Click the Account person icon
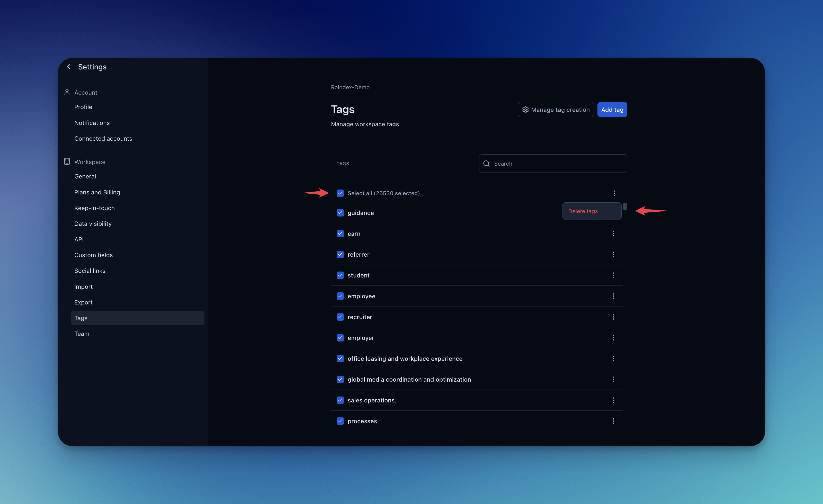The image size is (823, 504). (x=67, y=92)
